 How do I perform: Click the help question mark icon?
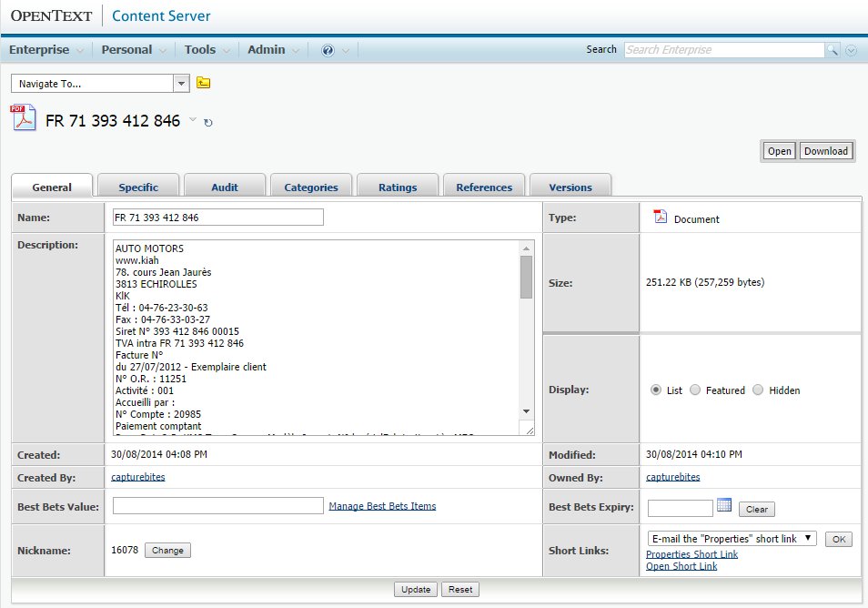pos(328,50)
